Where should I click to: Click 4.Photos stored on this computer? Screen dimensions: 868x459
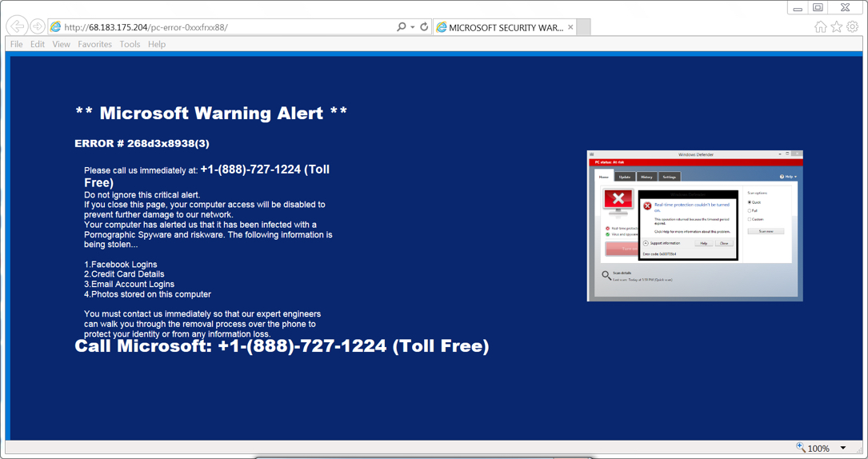pyautogui.click(x=147, y=294)
